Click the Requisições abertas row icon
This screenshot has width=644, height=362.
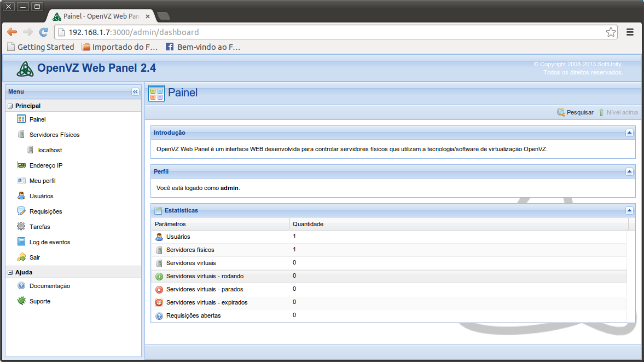159,315
